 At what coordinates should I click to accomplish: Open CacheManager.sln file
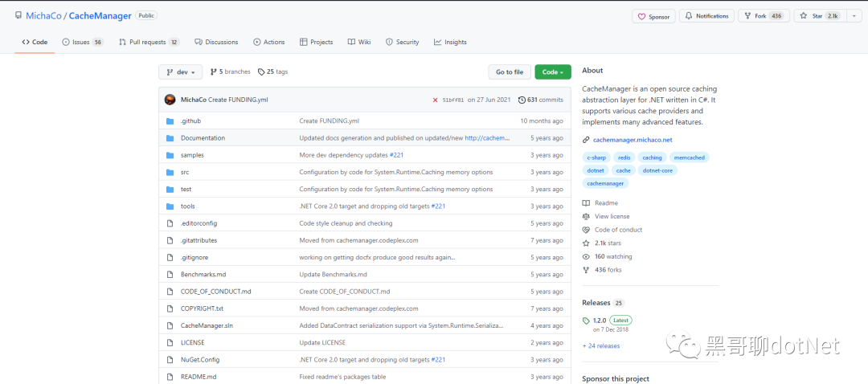[x=207, y=326]
